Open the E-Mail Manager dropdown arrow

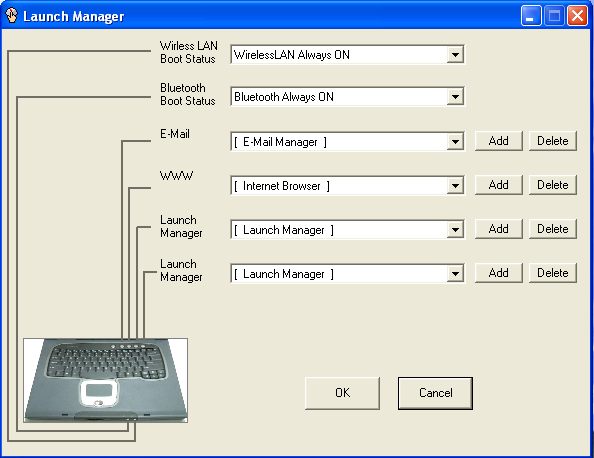455,142
